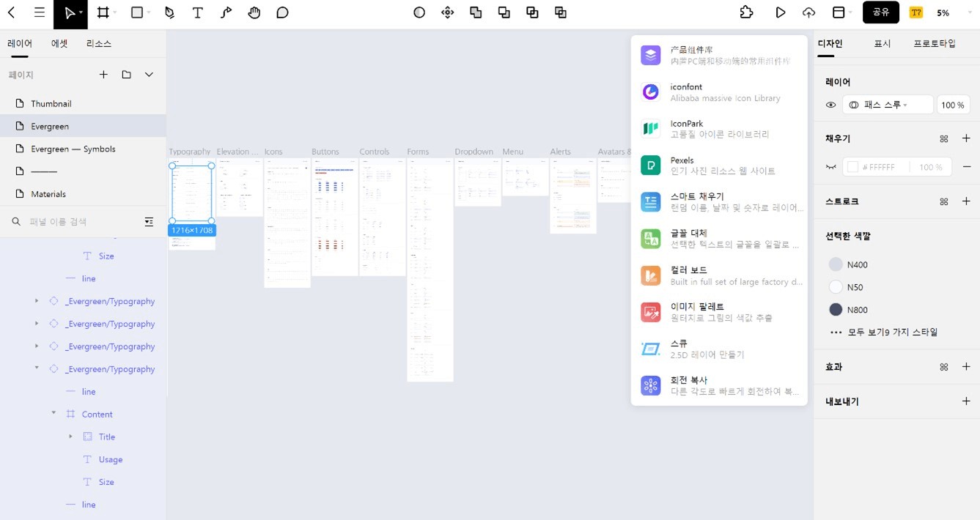Add a stroke with plus
Viewport: 980px width, 520px height.
pyautogui.click(x=966, y=201)
